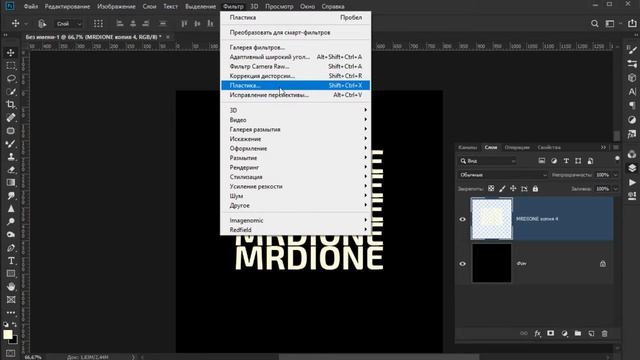Open the Стилизация submenu entry
This screenshot has height=360, width=640.
click(x=296, y=177)
